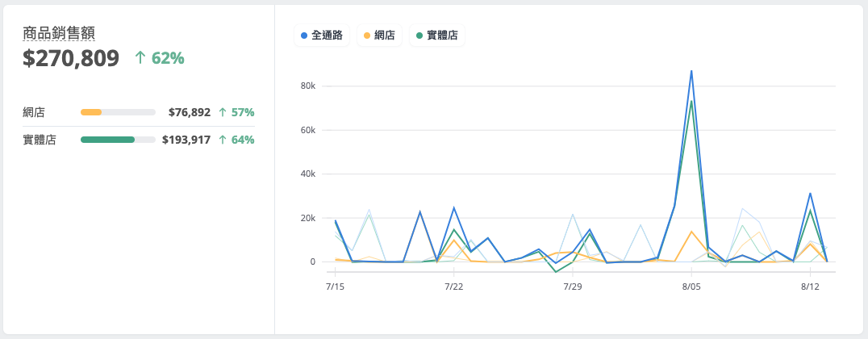Click the 7/29 date axis label
The height and width of the screenshot is (339, 868).
tap(573, 287)
